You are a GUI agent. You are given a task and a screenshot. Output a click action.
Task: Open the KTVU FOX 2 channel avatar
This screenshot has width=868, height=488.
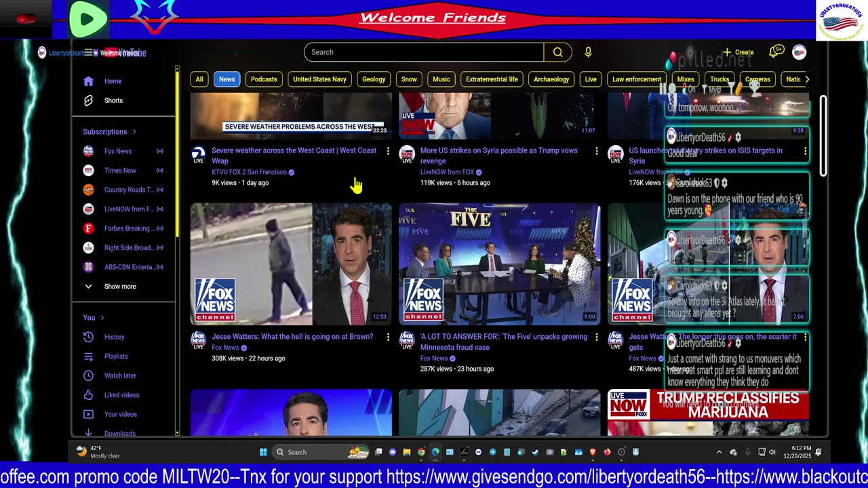(x=199, y=153)
